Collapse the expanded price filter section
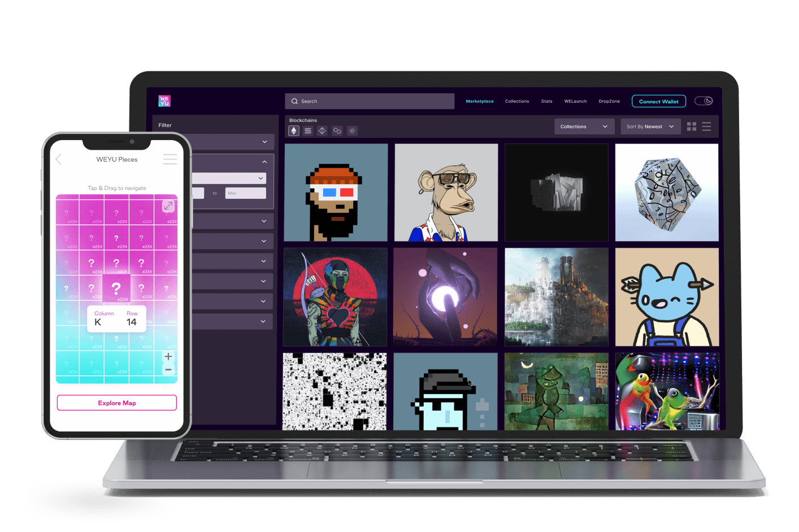This screenshot has width=799, height=532. pos(264,162)
